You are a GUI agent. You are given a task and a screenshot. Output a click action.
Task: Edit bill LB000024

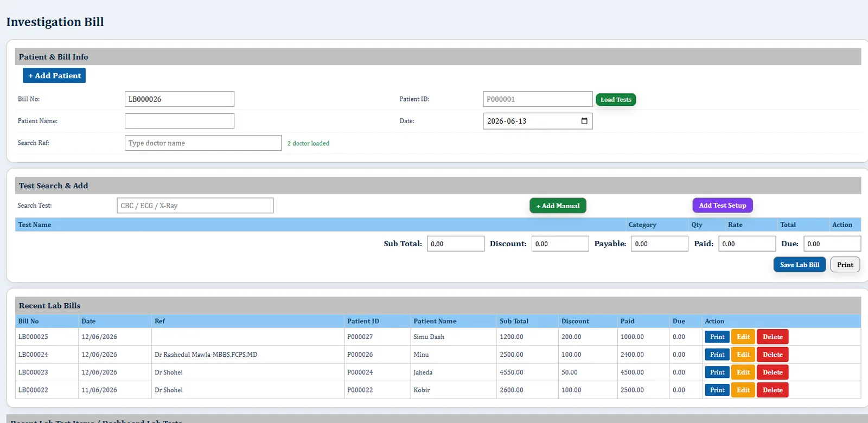743,355
